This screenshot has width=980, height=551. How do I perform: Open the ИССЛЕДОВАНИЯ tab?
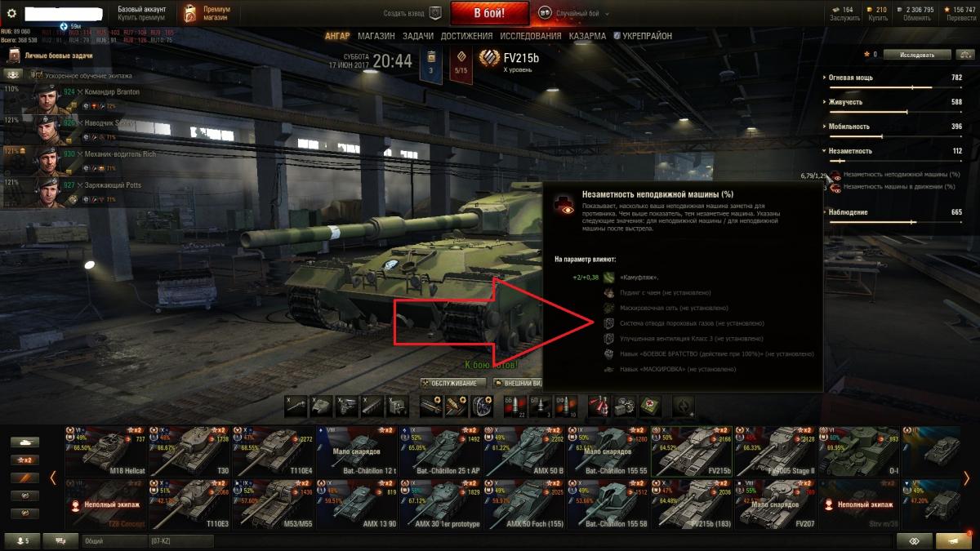click(x=530, y=36)
